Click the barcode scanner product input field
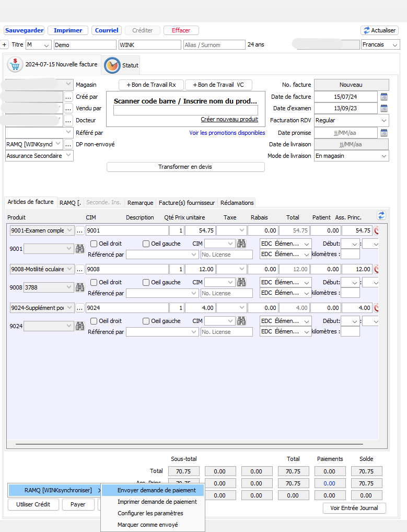Viewport: 407px width, 532px height. pyautogui.click(x=185, y=110)
